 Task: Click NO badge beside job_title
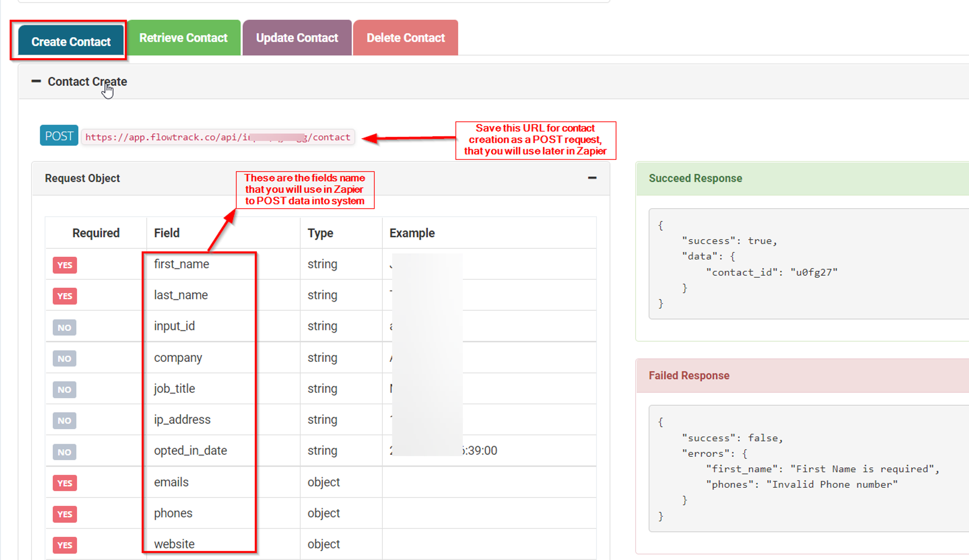point(64,389)
